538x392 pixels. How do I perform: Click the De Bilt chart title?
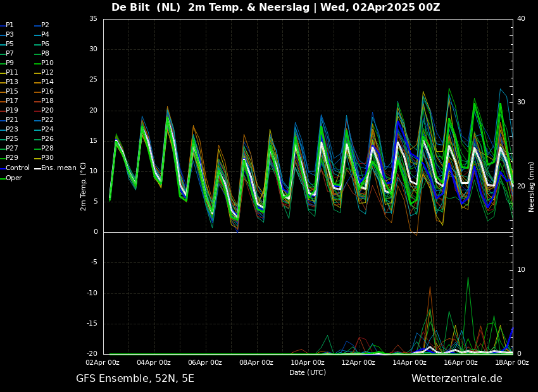[x=275, y=7]
